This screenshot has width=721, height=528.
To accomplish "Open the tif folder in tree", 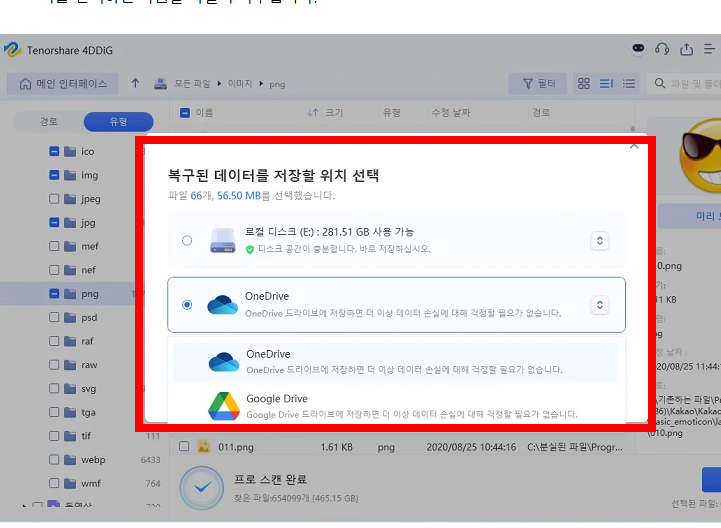I will (86, 436).
